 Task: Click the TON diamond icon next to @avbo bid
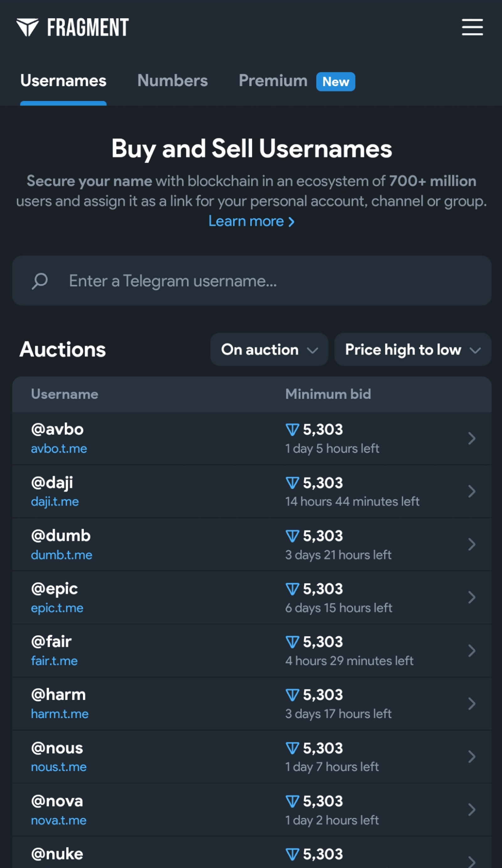click(x=292, y=429)
